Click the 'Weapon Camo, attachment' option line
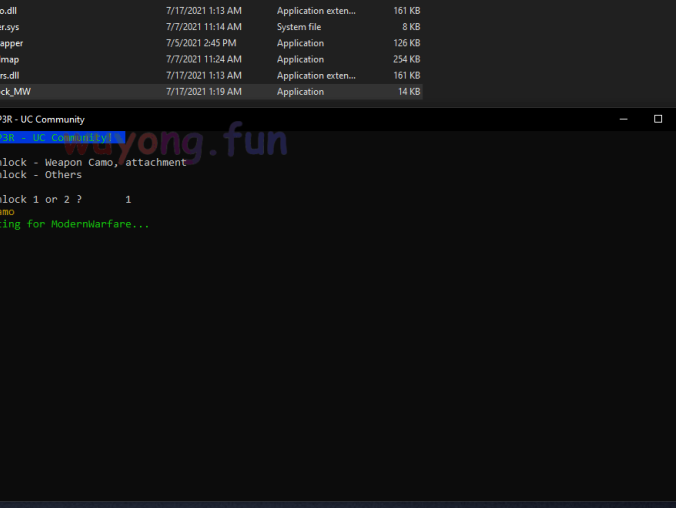Viewport: 676px width, 508px height. 93,162
